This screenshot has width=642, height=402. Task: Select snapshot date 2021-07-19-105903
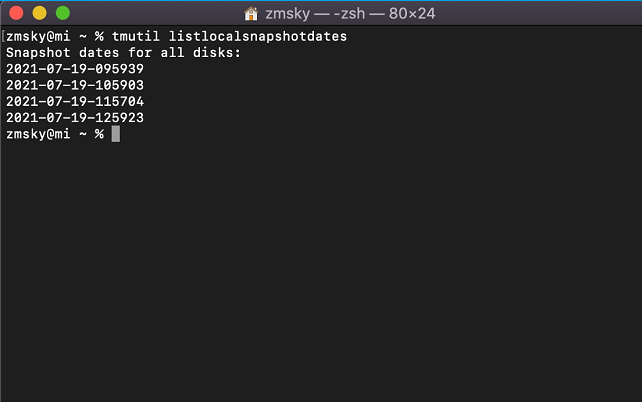click(x=74, y=85)
